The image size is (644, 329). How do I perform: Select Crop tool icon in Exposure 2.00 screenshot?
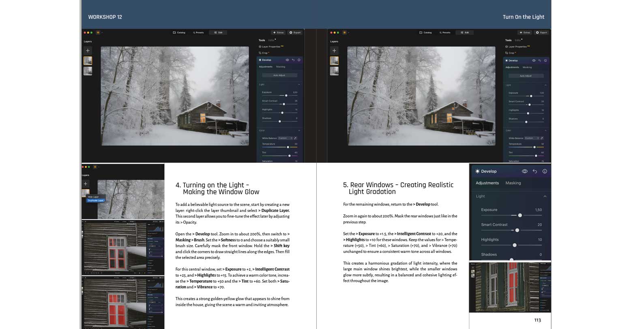[x=260, y=53]
